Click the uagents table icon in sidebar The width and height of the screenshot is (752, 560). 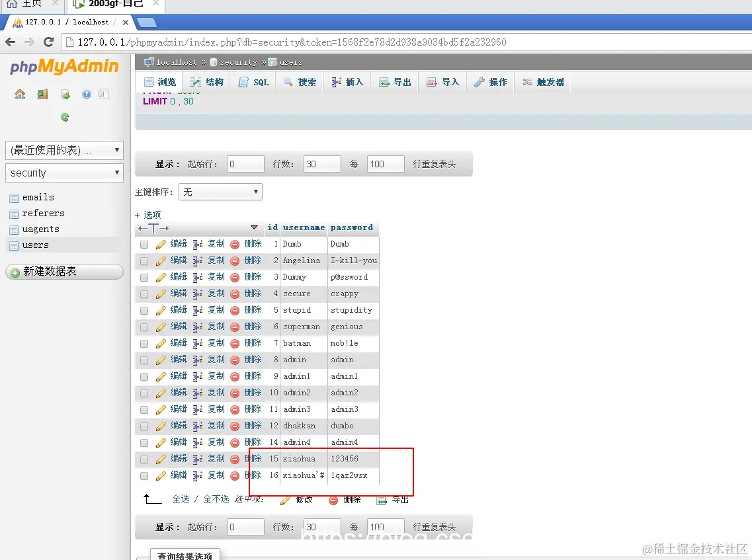pos(14,230)
